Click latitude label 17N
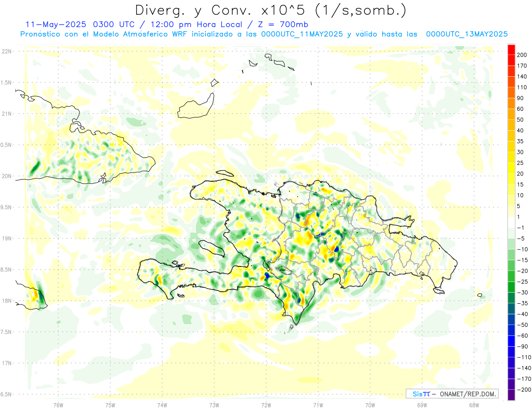The image size is (532, 411). pyautogui.click(x=7, y=363)
